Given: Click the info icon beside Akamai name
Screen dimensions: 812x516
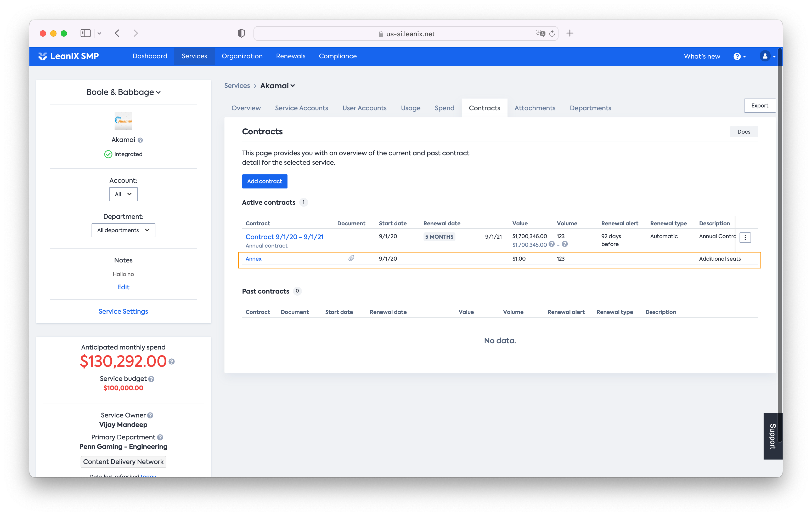Looking at the screenshot, I should pos(140,140).
